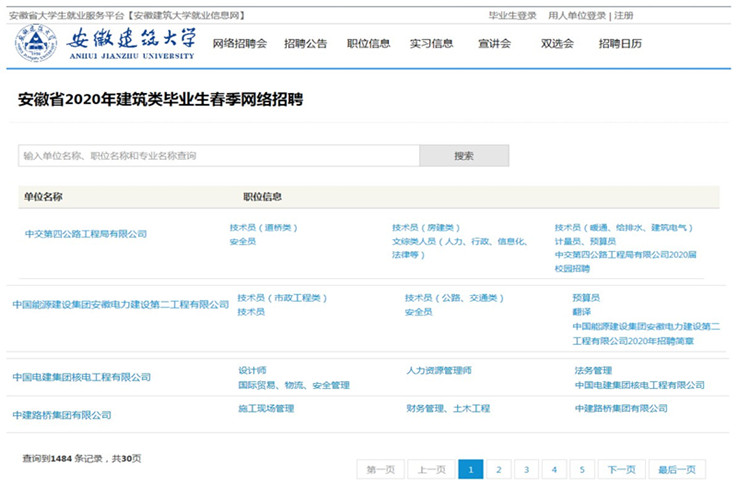This screenshot has width=737, height=486.
Task: Open the 招聘日历 navigation item
Action: pyautogui.click(x=620, y=44)
